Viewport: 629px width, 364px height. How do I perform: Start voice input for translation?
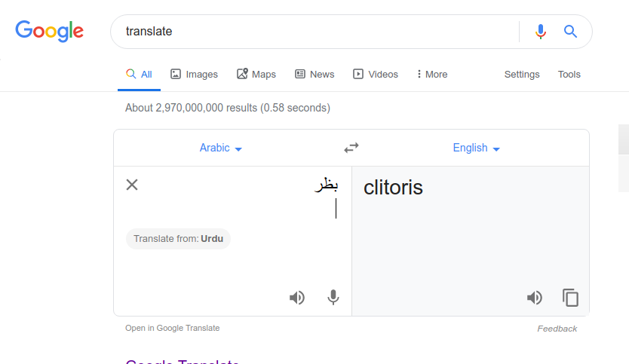(333, 298)
